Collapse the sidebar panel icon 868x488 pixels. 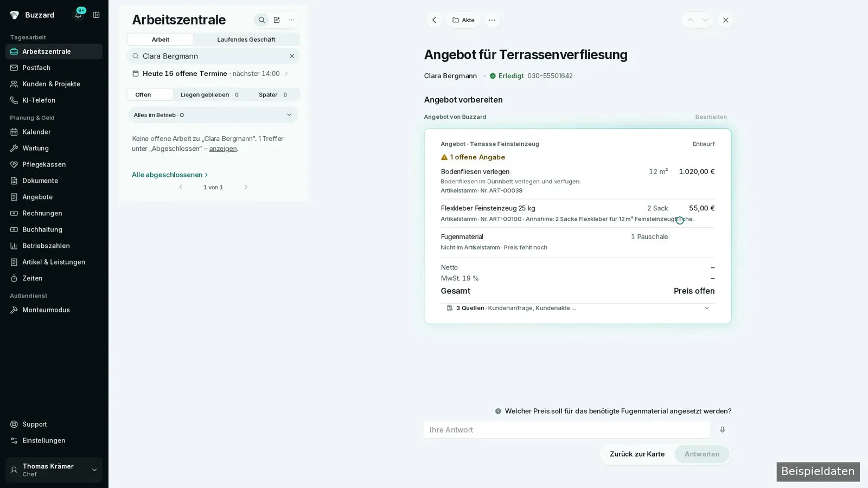97,15
